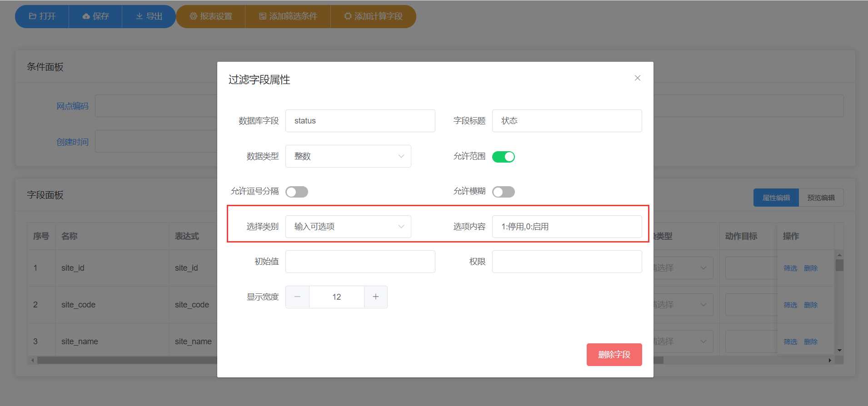Screen dimensions: 868x406
Task: Open the type dropdown in site_id row
Action: 683,268
